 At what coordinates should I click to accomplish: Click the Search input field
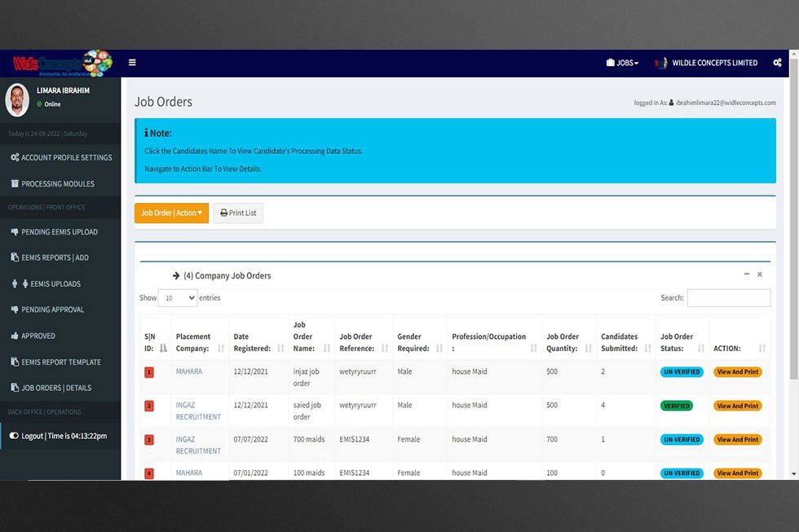tap(728, 298)
